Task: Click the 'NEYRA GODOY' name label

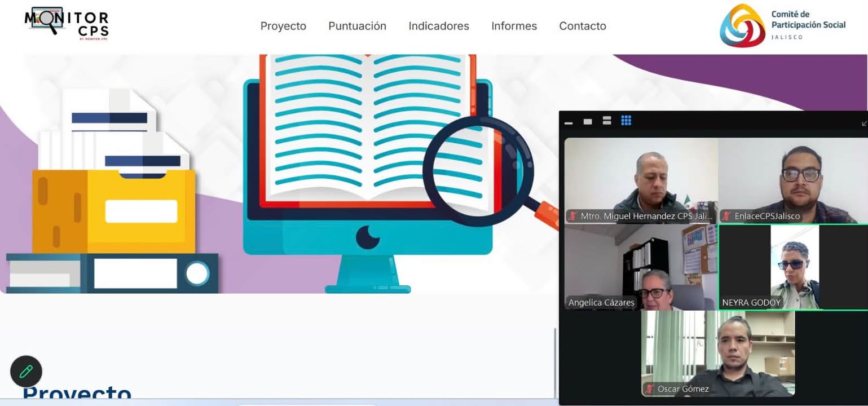Action: [751, 303]
